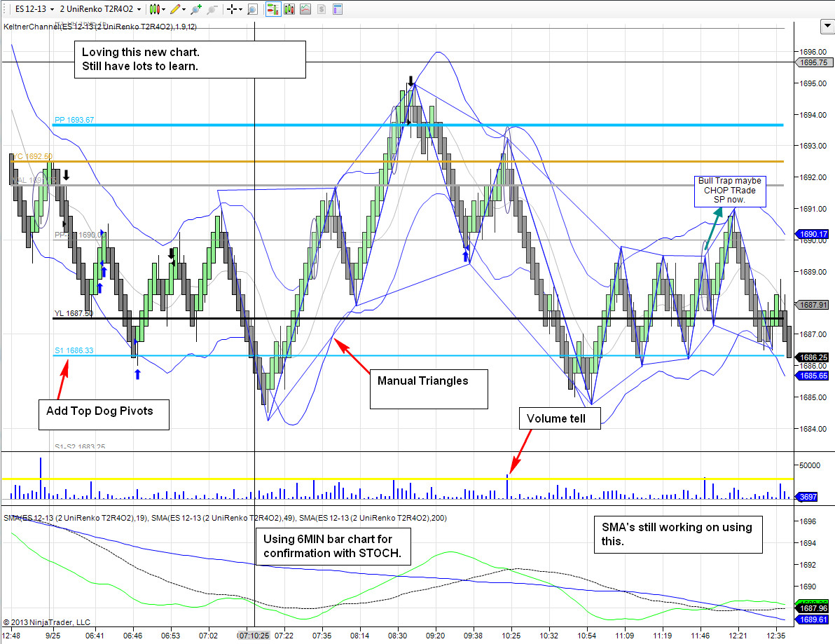Click the 1696.00 price axis label
The width and height of the screenshot is (835, 644).
click(813, 52)
